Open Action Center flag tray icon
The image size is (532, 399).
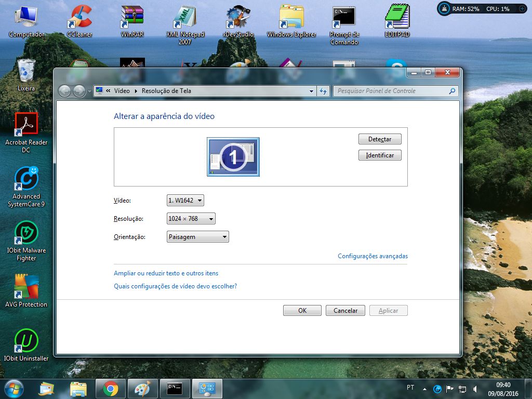[449, 389]
